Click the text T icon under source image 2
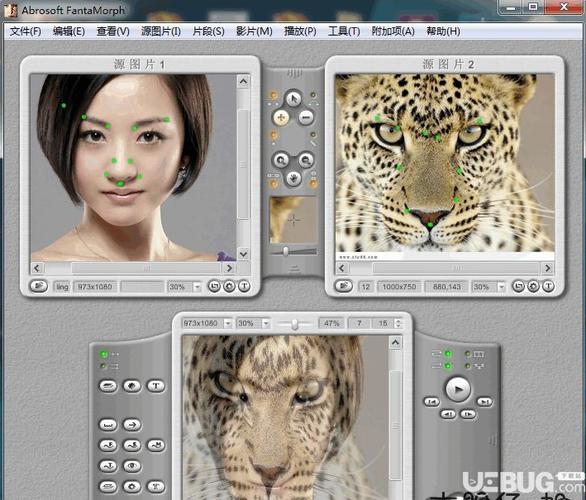Image resolution: width=586 pixels, height=500 pixels. tap(548, 287)
